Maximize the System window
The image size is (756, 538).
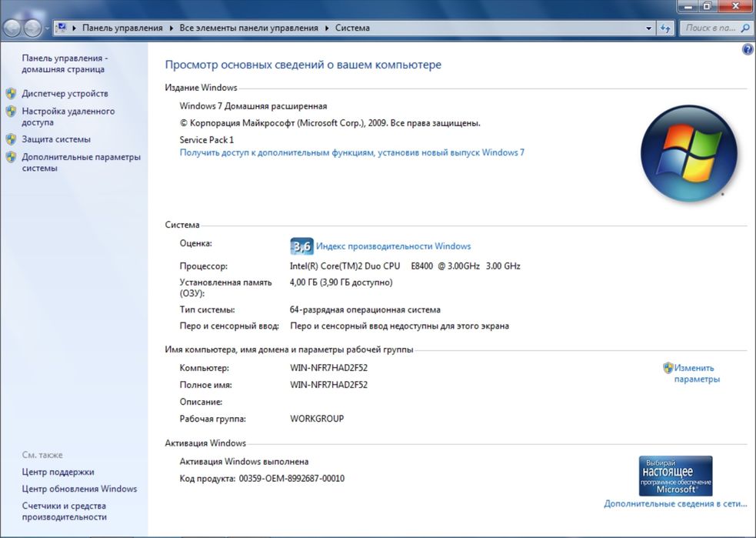click(708, 6)
